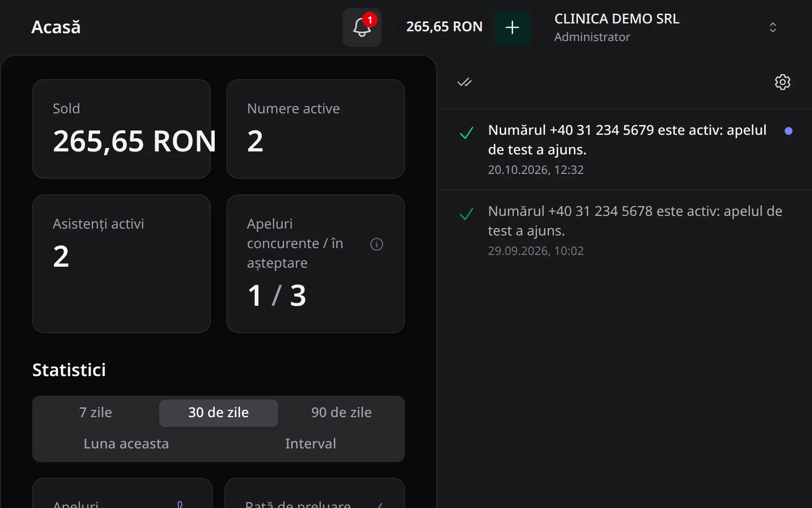
Task: Open the Apeluri concurrente card
Action: click(x=316, y=264)
